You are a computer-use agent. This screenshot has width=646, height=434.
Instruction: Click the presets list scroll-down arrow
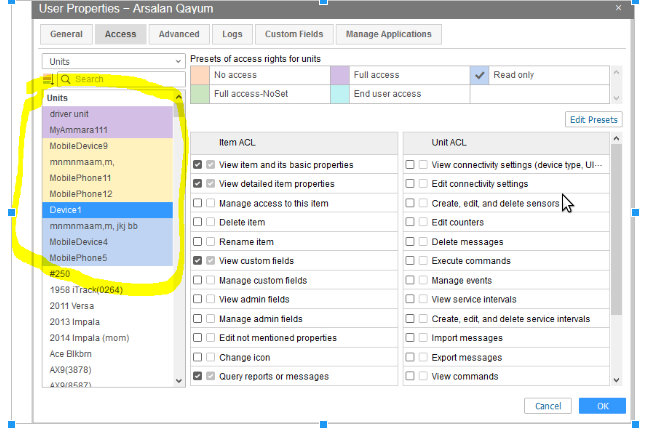pos(616,98)
